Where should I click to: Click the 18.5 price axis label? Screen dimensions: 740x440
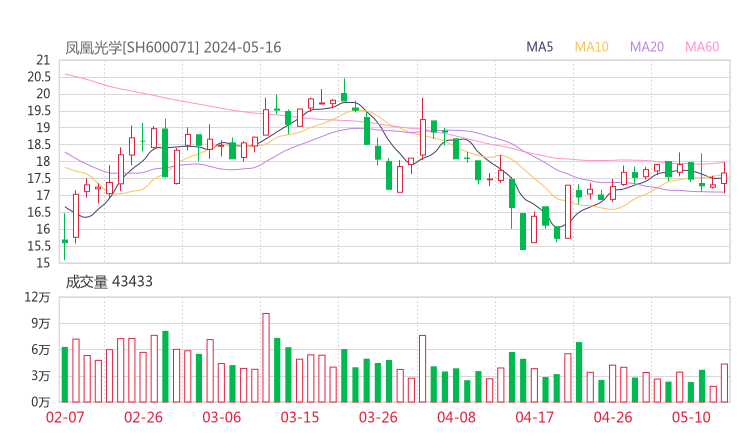click(39, 145)
